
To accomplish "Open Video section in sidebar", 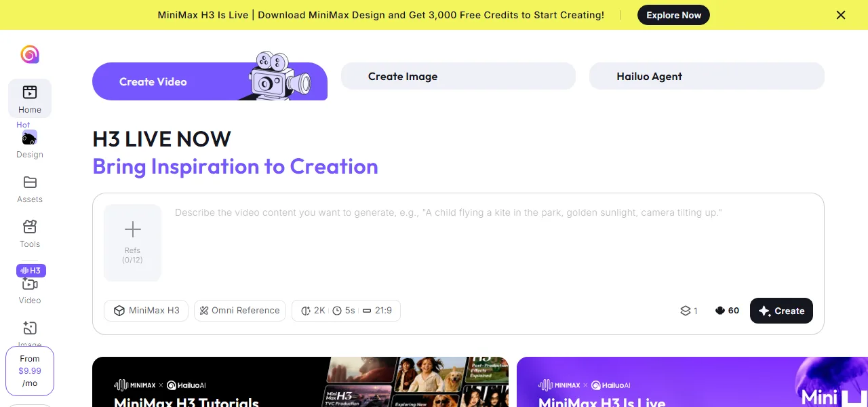I will pos(30,291).
